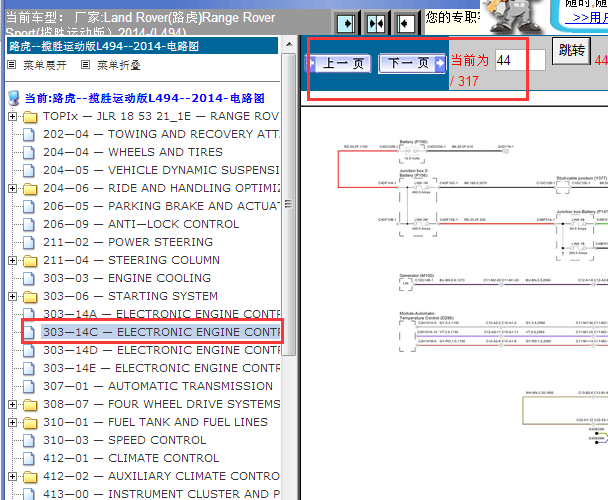Click the tree panel vertical scrollbar thumb
608x500 pixels.
pos(289,204)
